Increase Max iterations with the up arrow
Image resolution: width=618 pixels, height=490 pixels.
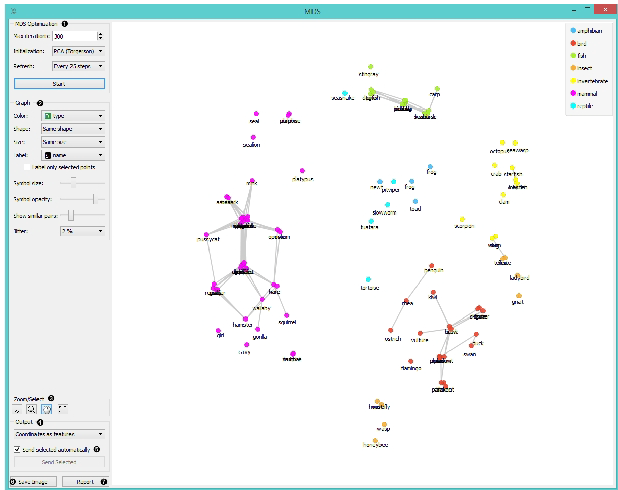coord(101,34)
